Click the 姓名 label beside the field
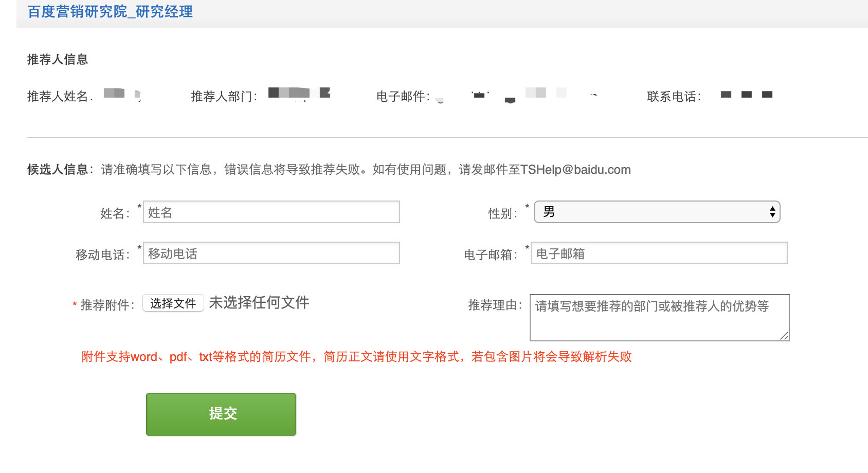The image size is (868, 473). coord(115,213)
